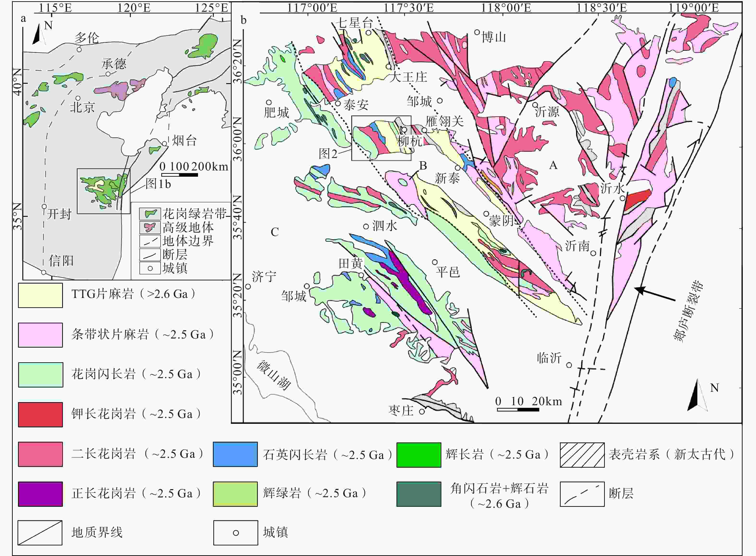Screen dimensions: 756x556
Task: Click the 临沂 town marker circle
Action: click(x=569, y=365)
